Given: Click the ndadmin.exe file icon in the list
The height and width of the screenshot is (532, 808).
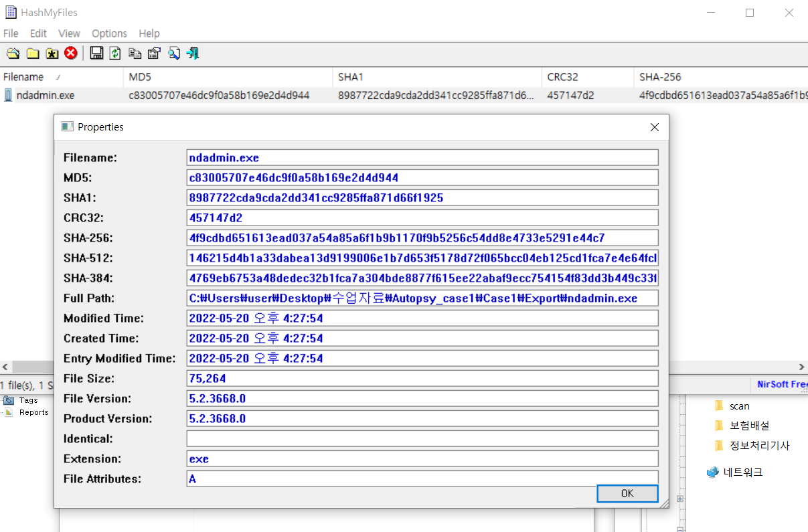Looking at the screenshot, I should (8, 96).
